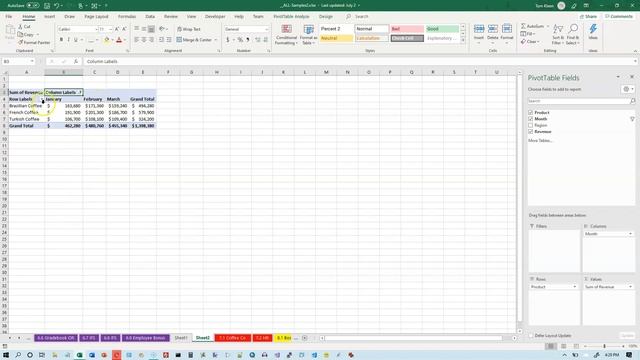Click the Share button
Screen dimensions: 640x360
tap(589, 17)
